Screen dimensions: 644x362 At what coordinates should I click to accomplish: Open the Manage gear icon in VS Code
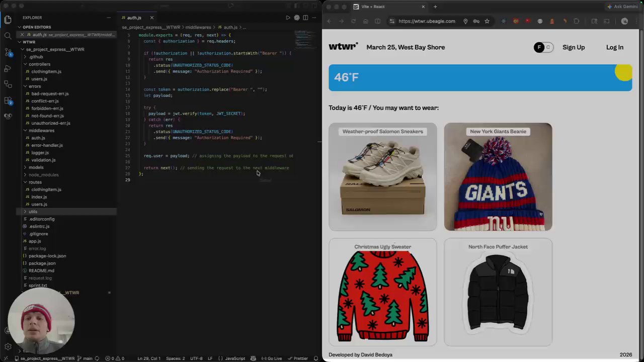click(8, 347)
